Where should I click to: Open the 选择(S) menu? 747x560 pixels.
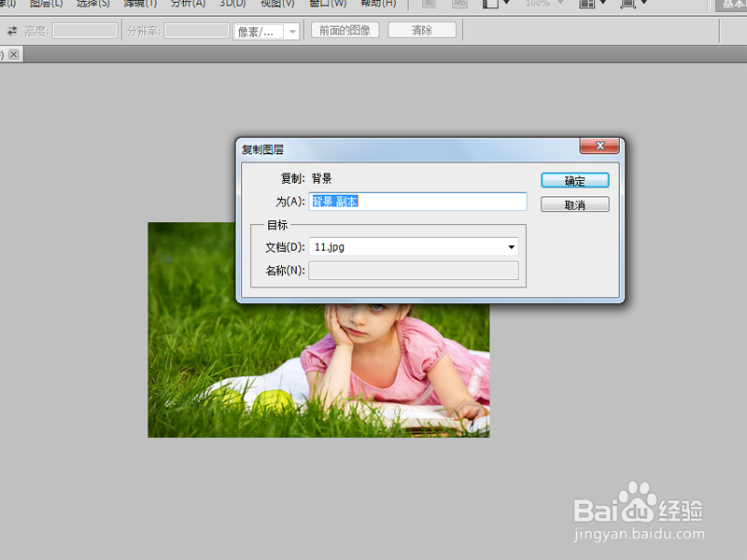(x=92, y=4)
